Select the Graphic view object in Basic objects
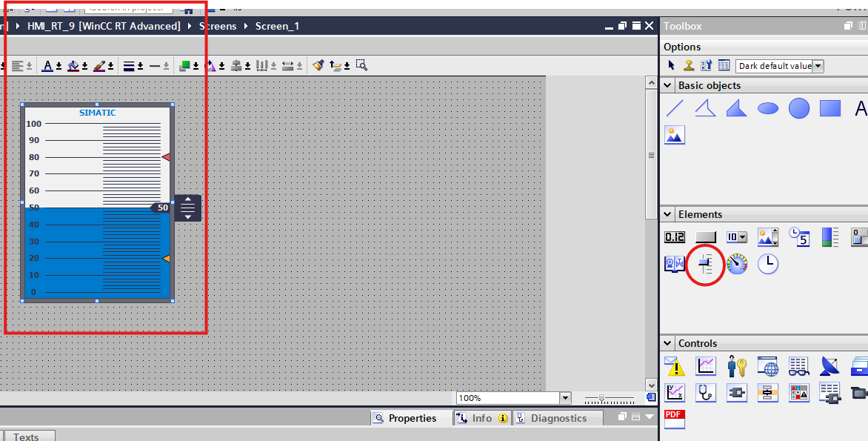This screenshot has width=868, height=441. pos(674,135)
